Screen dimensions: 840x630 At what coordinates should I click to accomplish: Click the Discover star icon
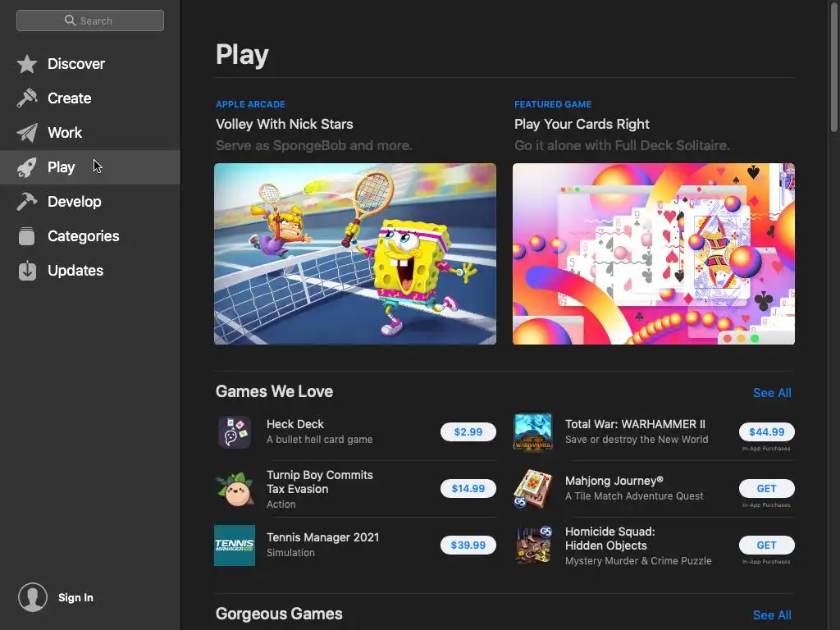tap(27, 64)
